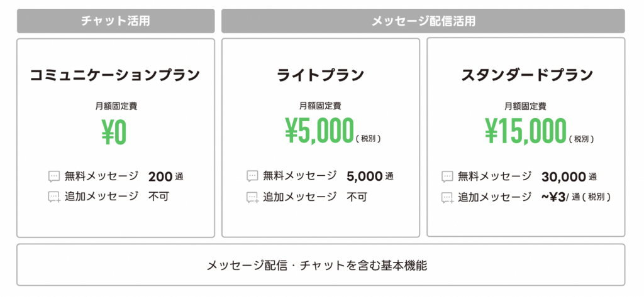
Task: Click the free message icon in コミュニケーションプラン
Action: (x=54, y=177)
